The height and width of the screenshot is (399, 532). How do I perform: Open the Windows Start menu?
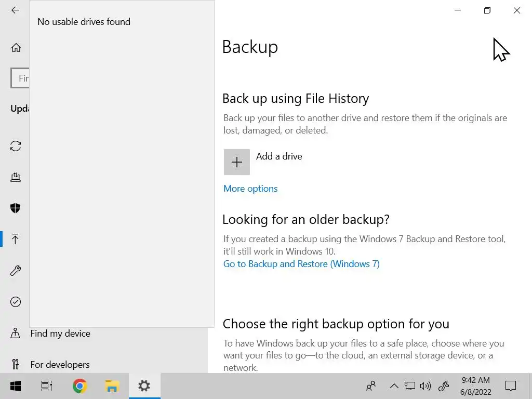[x=16, y=386]
